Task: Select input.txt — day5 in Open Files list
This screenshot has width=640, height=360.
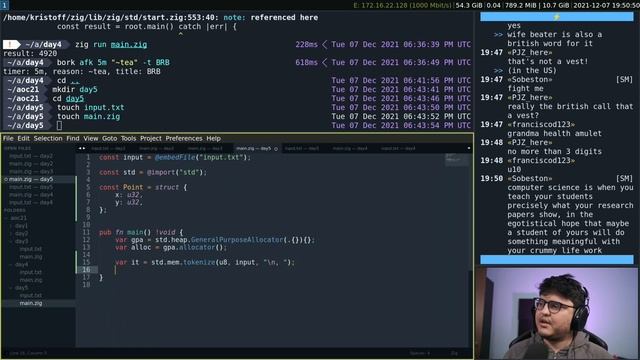Action: tap(31, 187)
